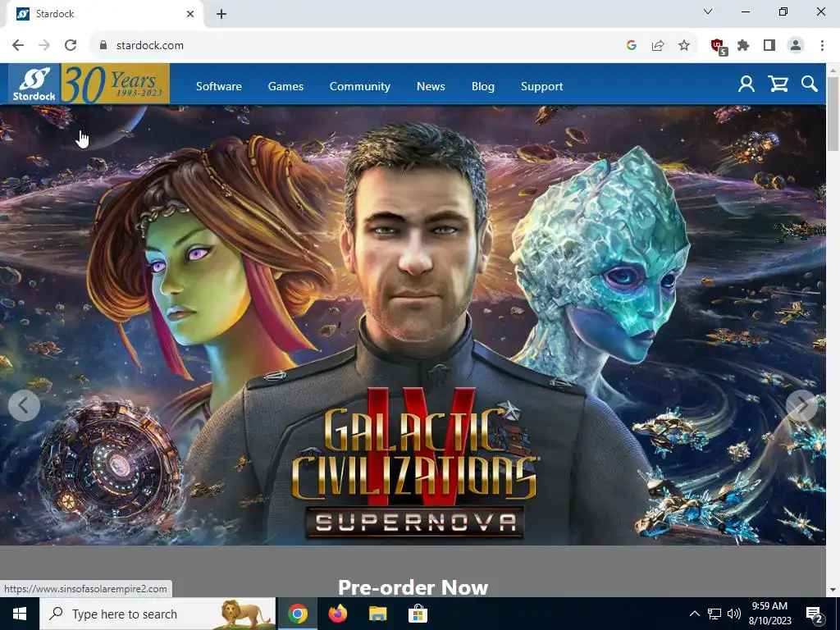Open Microsoft Store from taskbar

tap(418, 614)
